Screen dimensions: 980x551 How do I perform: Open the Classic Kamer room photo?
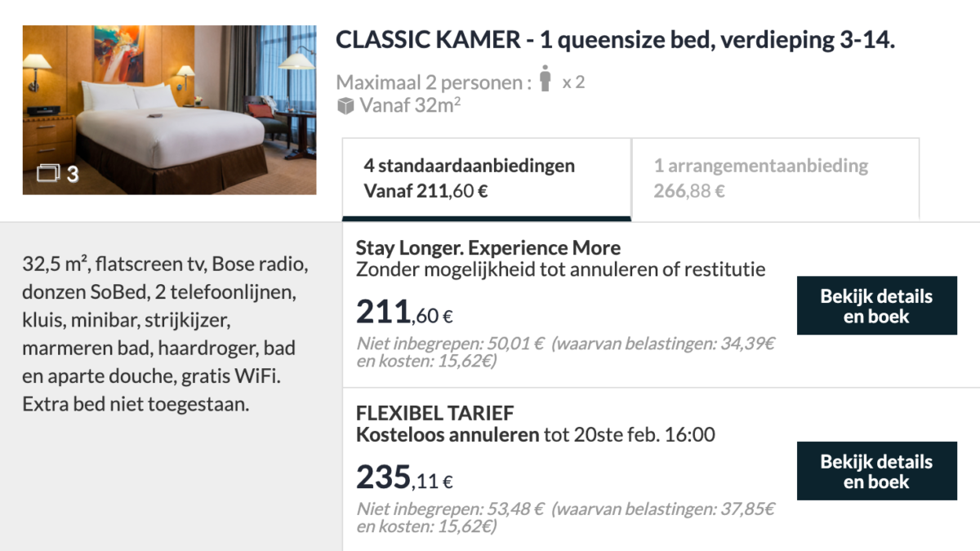click(x=169, y=109)
